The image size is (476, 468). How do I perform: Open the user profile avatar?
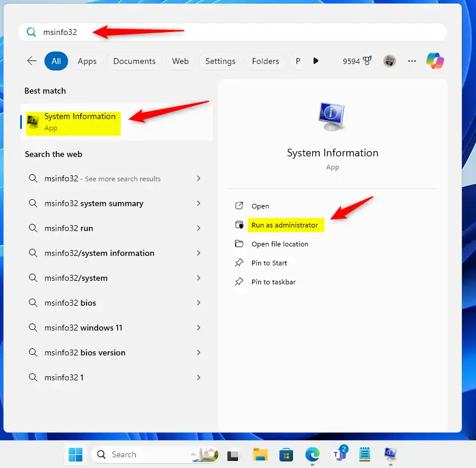pyautogui.click(x=389, y=61)
